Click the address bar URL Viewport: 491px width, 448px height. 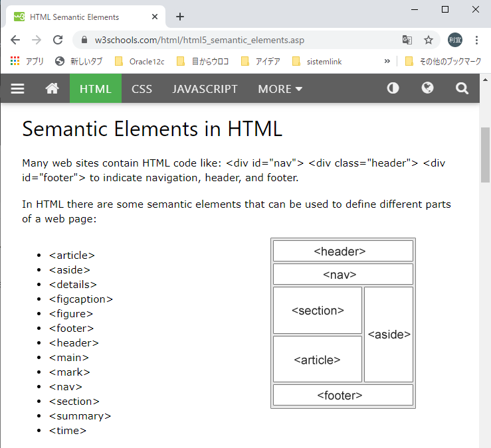click(x=199, y=40)
